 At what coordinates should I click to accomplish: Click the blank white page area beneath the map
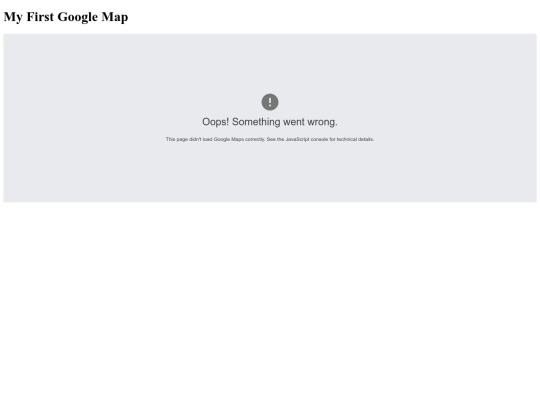coord(270,303)
